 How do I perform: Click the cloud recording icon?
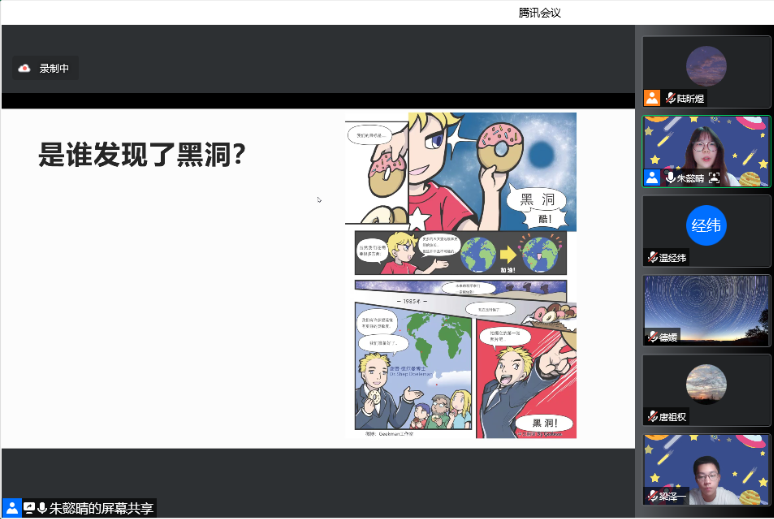[24, 68]
